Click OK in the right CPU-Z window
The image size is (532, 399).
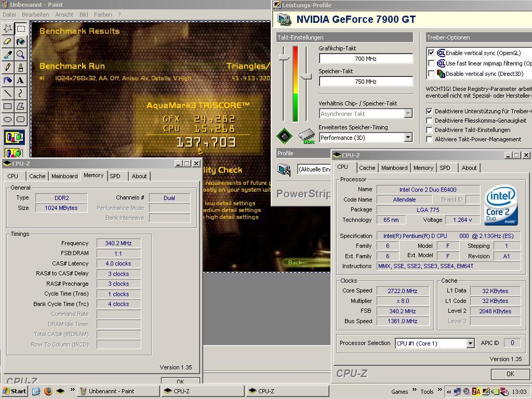click(x=510, y=374)
